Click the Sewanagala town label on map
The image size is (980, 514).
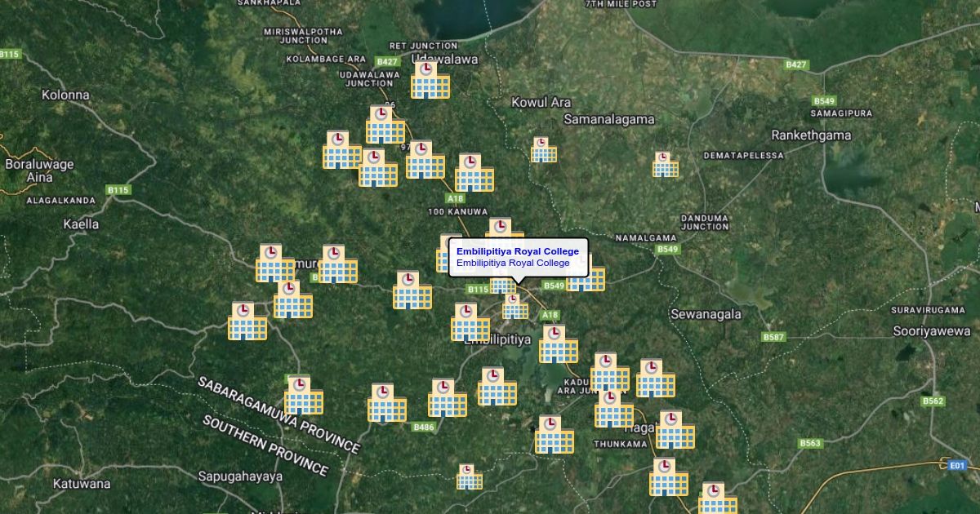pos(706,314)
